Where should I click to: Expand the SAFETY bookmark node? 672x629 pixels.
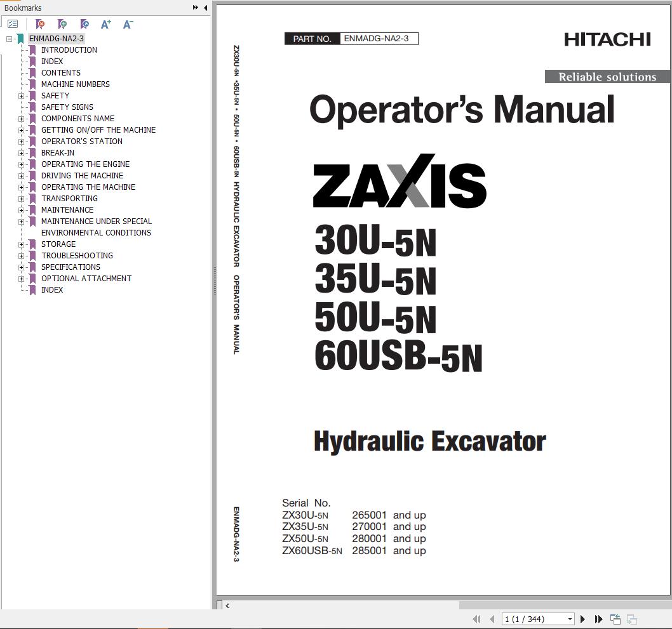pos(21,96)
